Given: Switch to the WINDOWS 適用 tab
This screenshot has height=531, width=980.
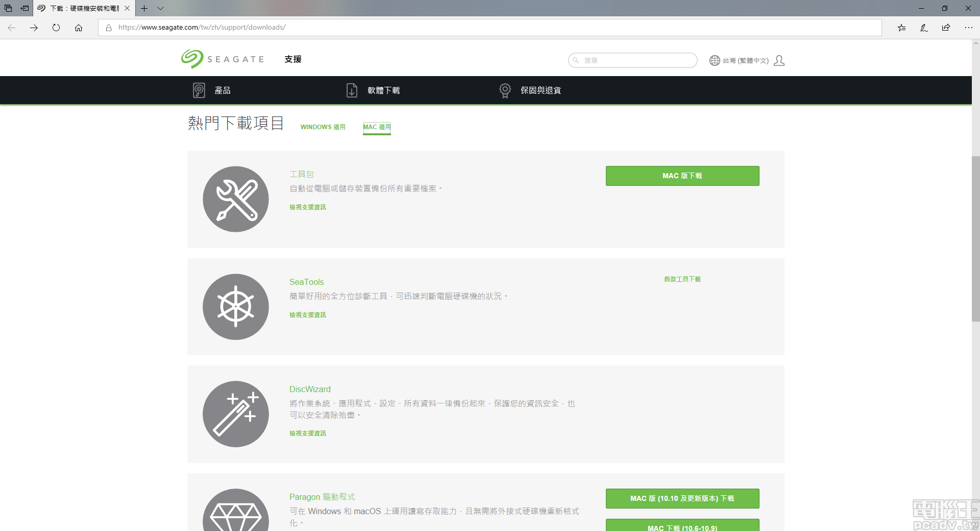Looking at the screenshot, I should click(322, 127).
